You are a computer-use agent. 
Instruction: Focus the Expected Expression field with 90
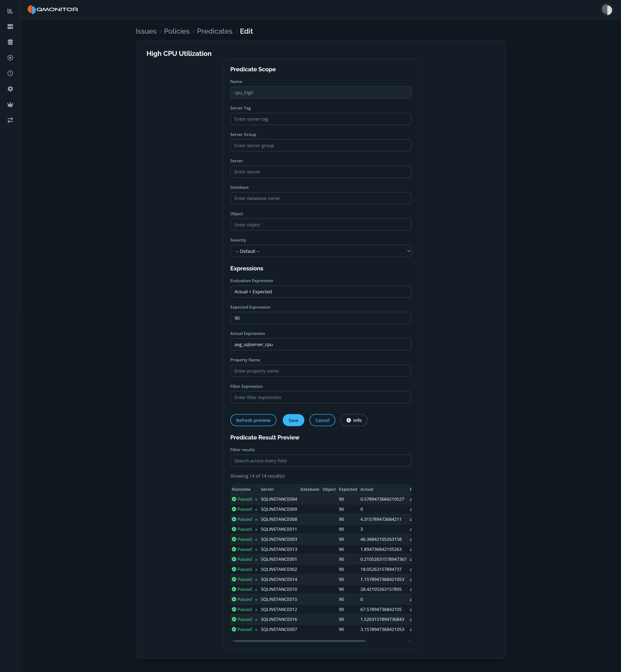(321, 318)
